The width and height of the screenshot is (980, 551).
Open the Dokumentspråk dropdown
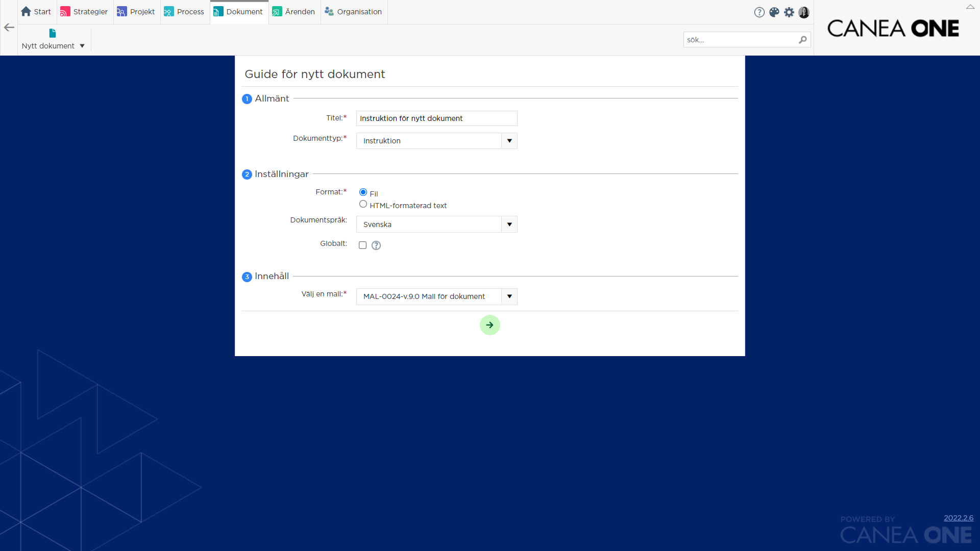(x=509, y=224)
